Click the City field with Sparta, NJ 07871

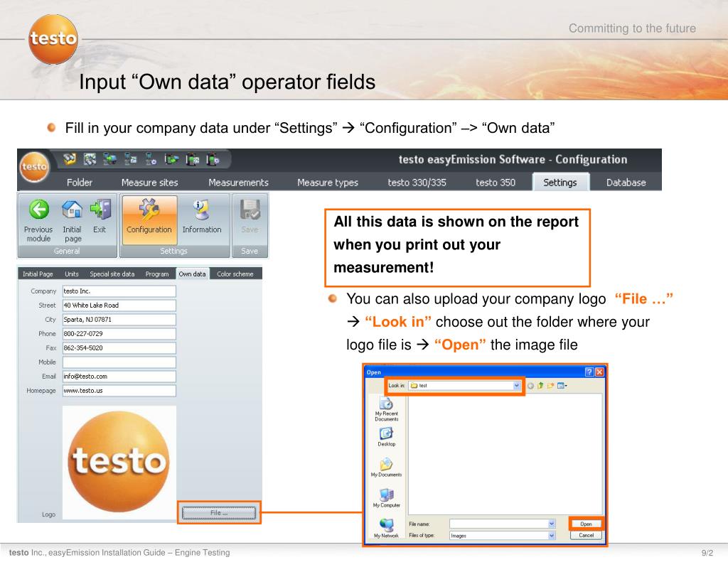coord(119,319)
